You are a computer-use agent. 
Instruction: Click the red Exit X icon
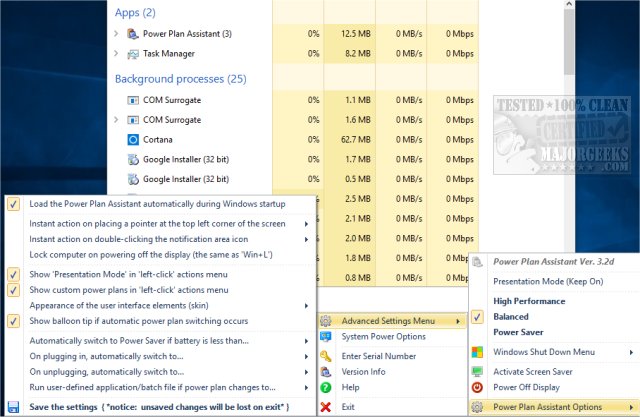(x=327, y=407)
